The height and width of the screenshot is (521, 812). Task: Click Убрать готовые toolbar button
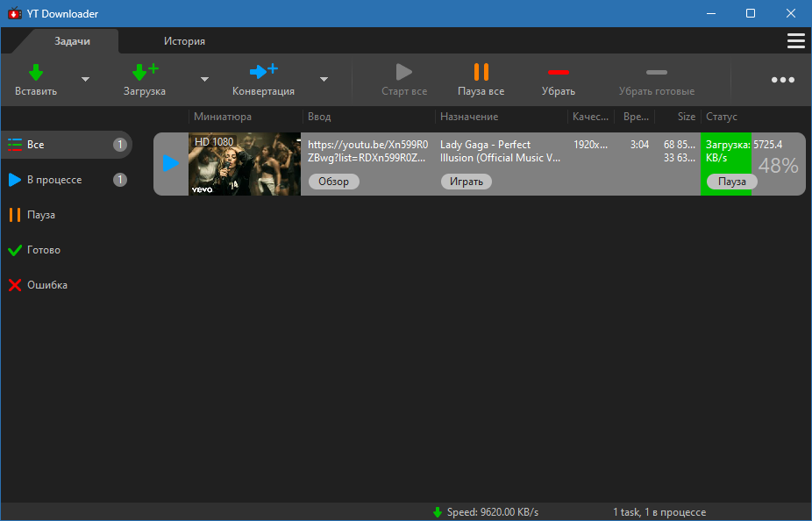point(657,80)
